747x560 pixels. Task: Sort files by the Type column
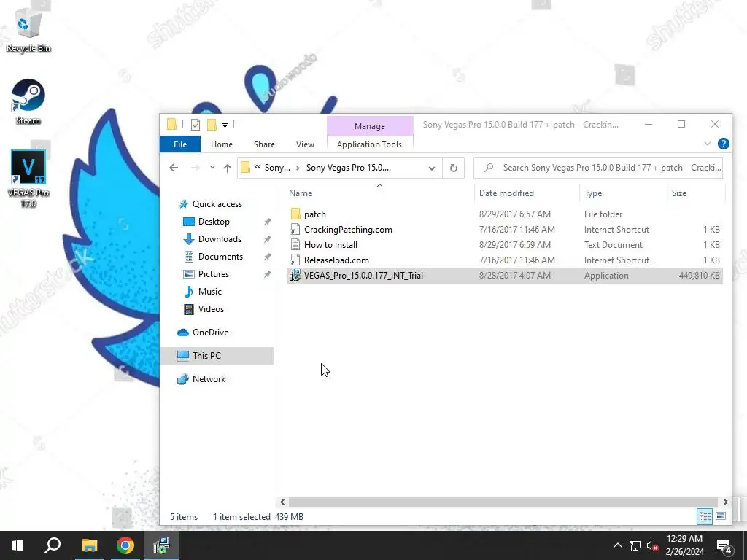click(x=593, y=193)
